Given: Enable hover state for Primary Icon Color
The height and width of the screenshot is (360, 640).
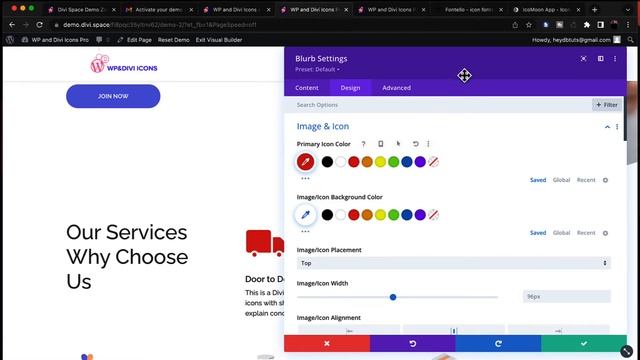Looking at the screenshot, I should coord(398,144).
